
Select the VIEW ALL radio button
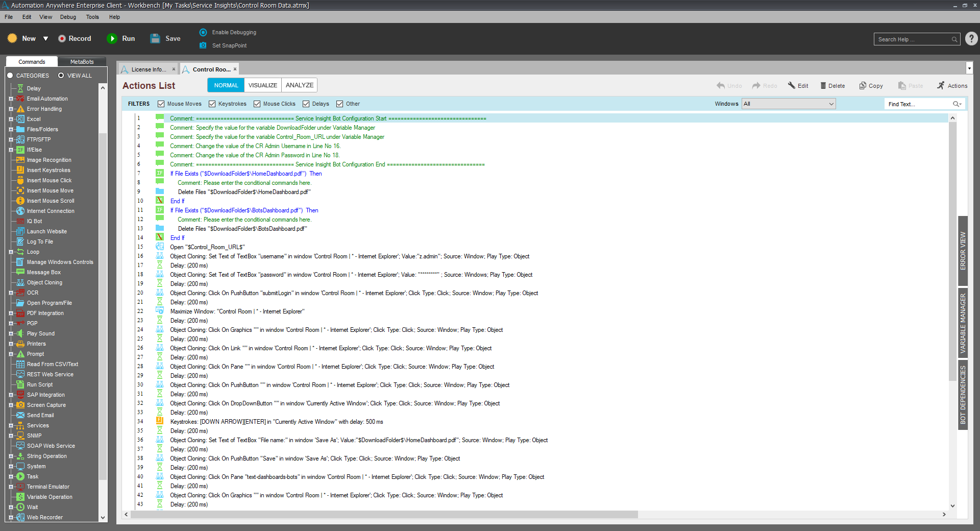pos(61,76)
